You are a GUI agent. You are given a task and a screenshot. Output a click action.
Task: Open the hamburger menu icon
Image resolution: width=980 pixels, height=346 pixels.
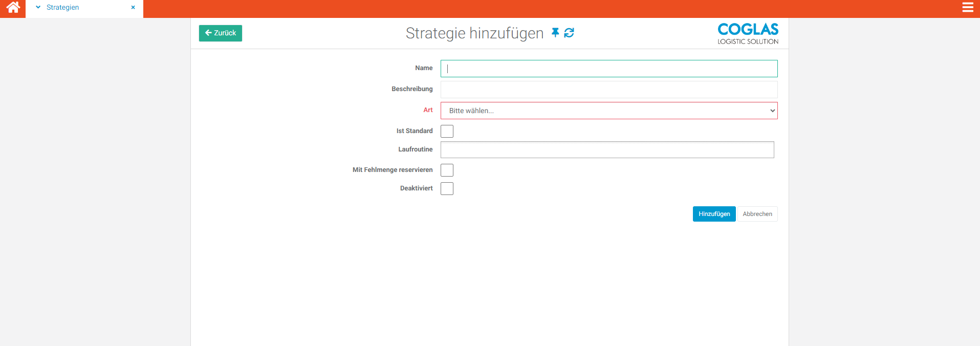[x=967, y=8]
